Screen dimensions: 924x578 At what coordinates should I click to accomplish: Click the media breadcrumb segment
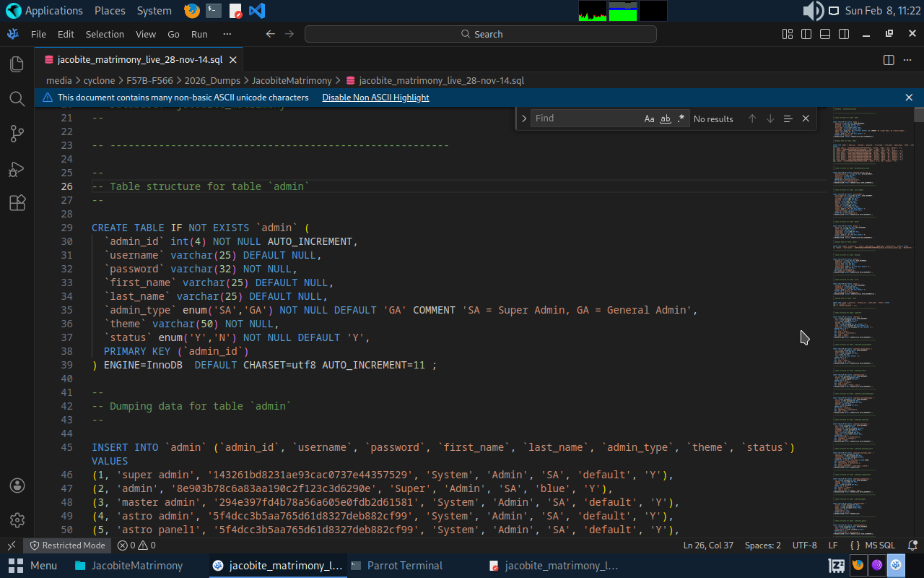(59, 80)
